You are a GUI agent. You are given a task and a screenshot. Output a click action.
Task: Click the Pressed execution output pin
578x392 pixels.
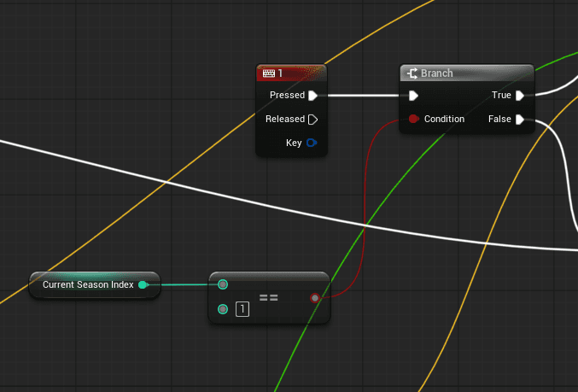tap(313, 96)
